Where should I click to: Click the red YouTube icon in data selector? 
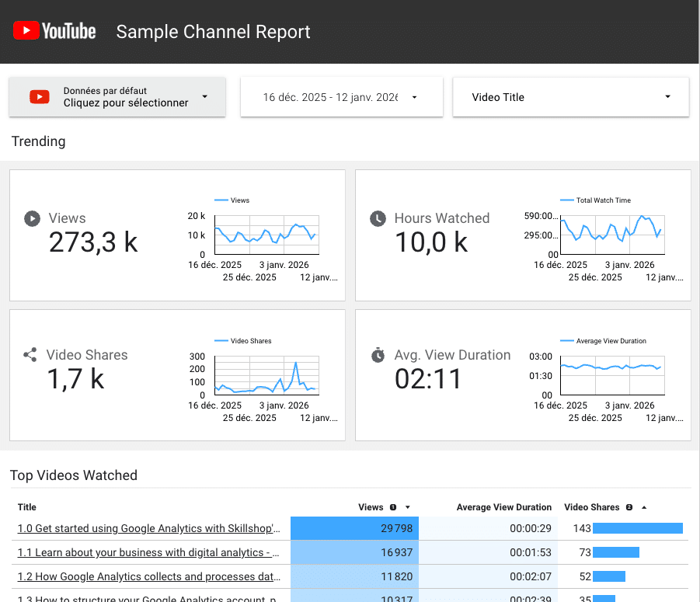pyautogui.click(x=40, y=97)
